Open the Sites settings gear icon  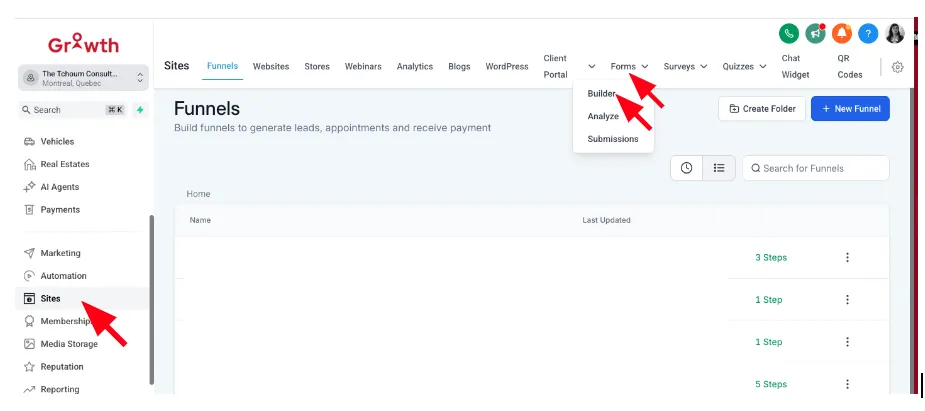coord(897,67)
